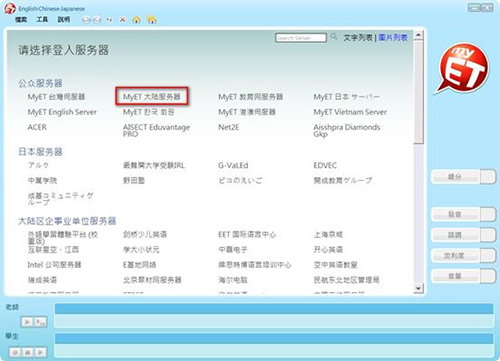Viewport: 500px width, 361px height.
Task: Select 民航东北地区管理局 server
Action: [x=347, y=280]
